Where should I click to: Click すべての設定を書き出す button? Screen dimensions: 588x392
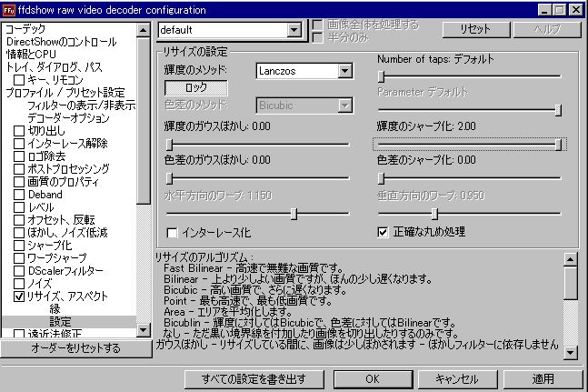(x=254, y=379)
